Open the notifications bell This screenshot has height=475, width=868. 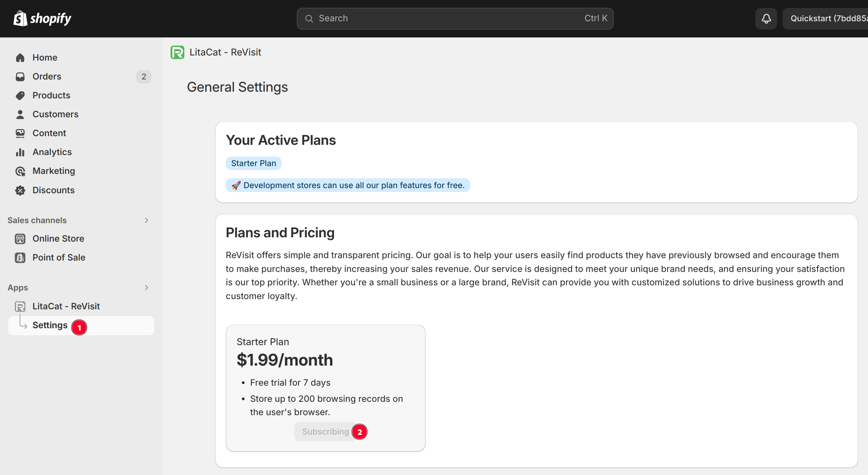click(766, 18)
